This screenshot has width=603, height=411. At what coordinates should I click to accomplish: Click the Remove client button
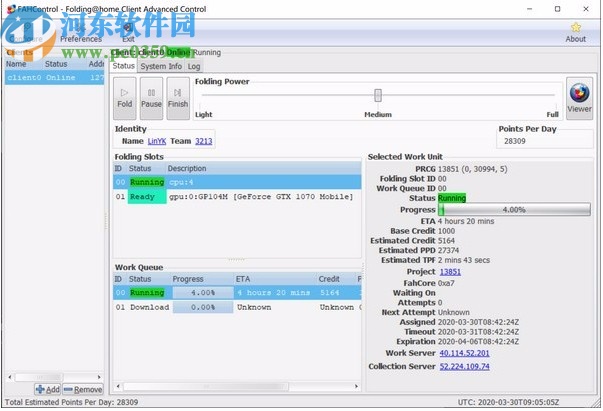tap(83, 389)
